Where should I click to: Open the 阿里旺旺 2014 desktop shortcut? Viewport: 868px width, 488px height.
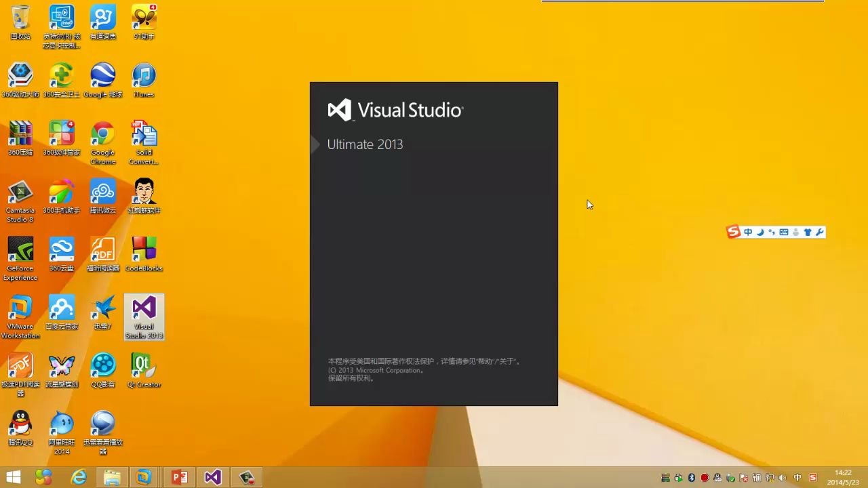62,433
